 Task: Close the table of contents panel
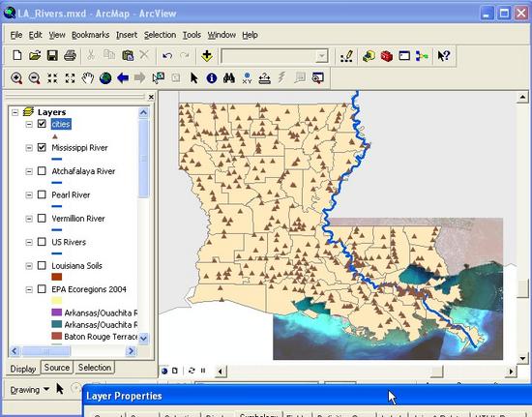coord(151,97)
